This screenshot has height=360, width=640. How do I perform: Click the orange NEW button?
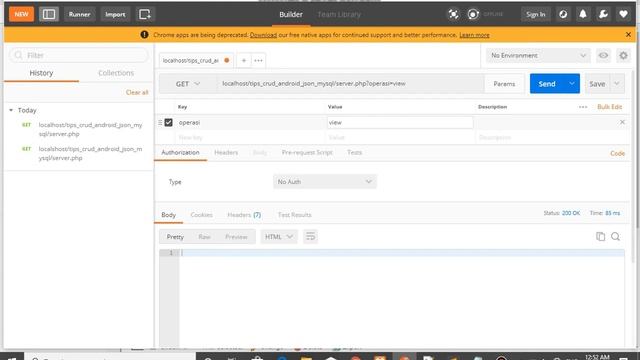[x=21, y=14]
